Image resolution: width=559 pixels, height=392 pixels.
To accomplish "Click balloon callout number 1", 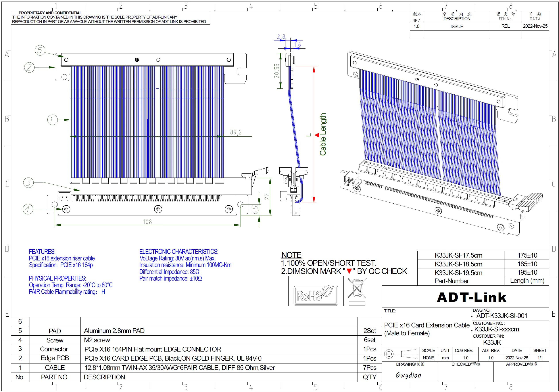I will (52, 120).
